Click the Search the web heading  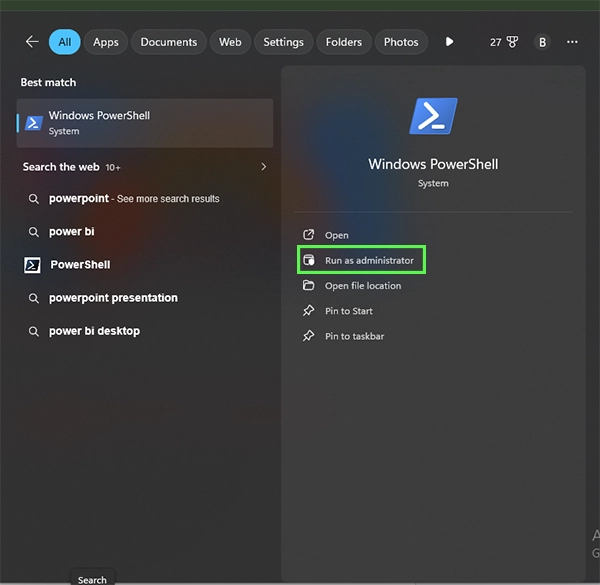click(x=61, y=167)
